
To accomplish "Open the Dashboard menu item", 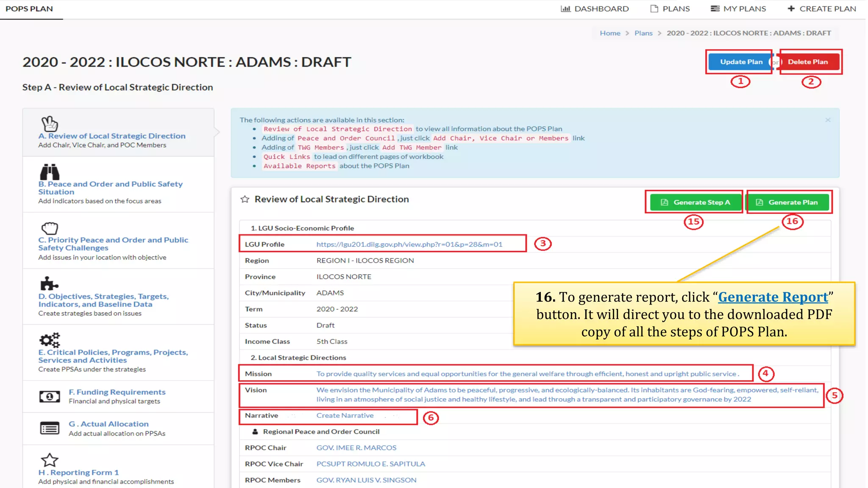I will (595, 8).
